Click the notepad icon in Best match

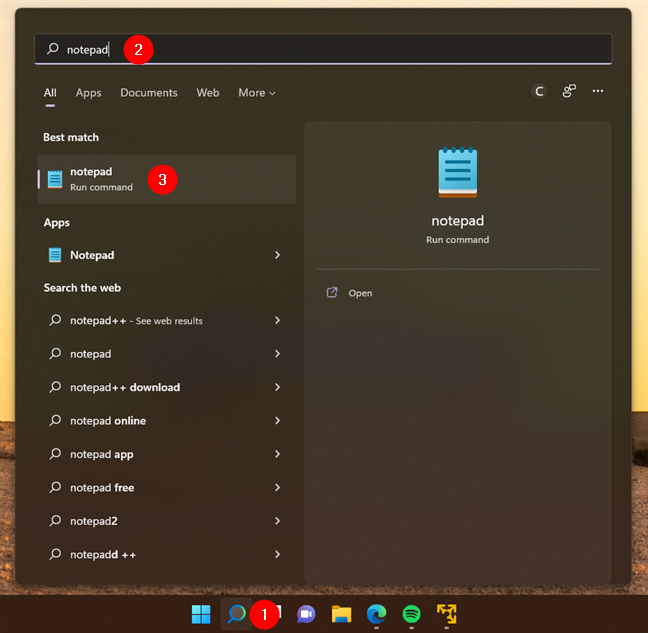click(55, 179)
